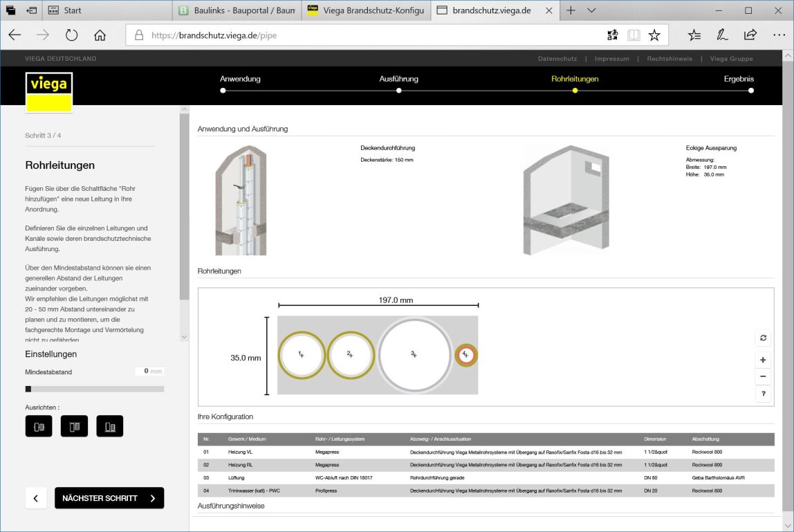Open the Impressum link

611,59
